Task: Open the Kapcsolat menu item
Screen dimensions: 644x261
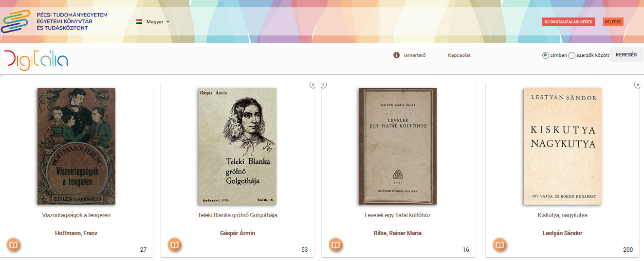Action: tap(459, 55)
